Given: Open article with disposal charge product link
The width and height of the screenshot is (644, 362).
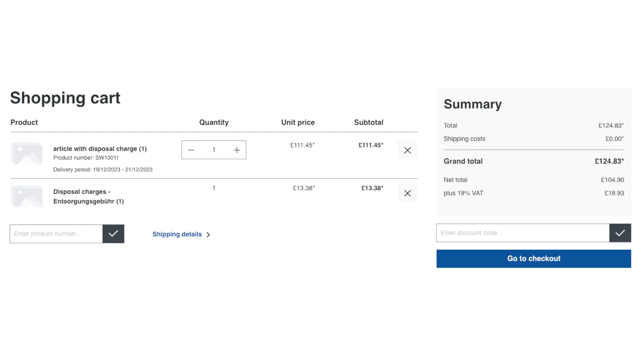Looking at the screenshot, I should (100, 149).
